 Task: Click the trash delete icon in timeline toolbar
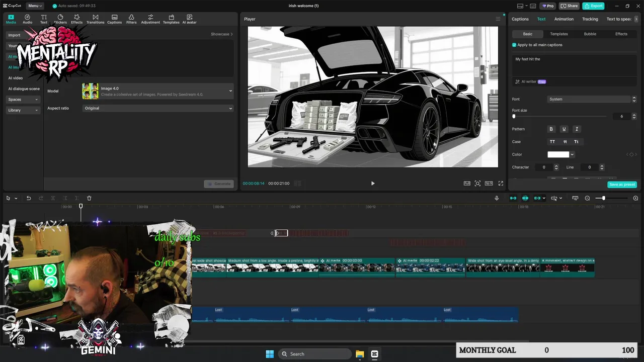click(89, 198)
